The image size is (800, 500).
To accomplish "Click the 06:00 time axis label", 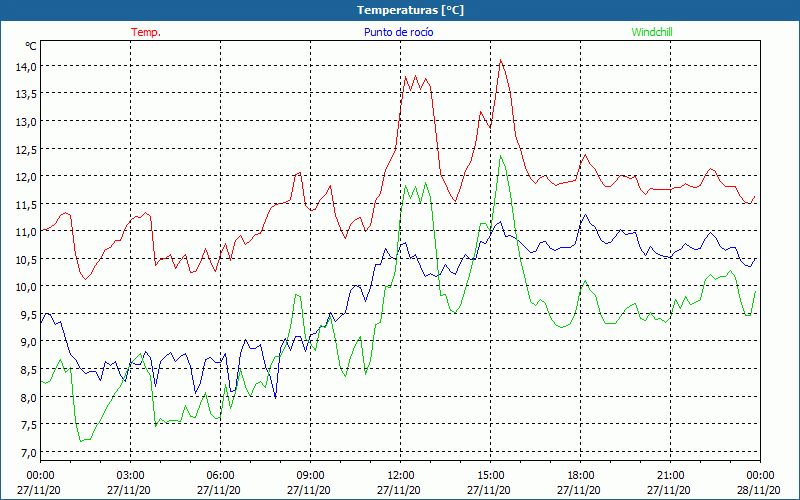I will click(220, 475).
